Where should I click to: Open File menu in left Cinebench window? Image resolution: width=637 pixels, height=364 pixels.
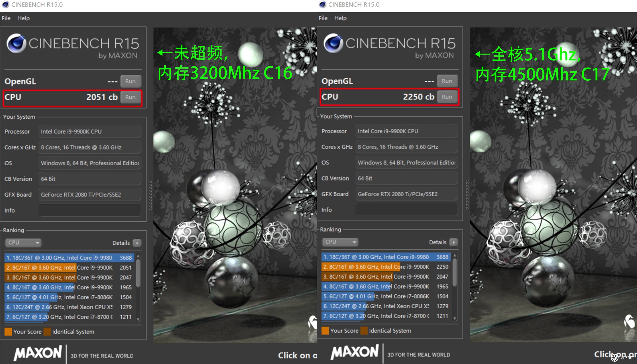(x=6, y=18)
